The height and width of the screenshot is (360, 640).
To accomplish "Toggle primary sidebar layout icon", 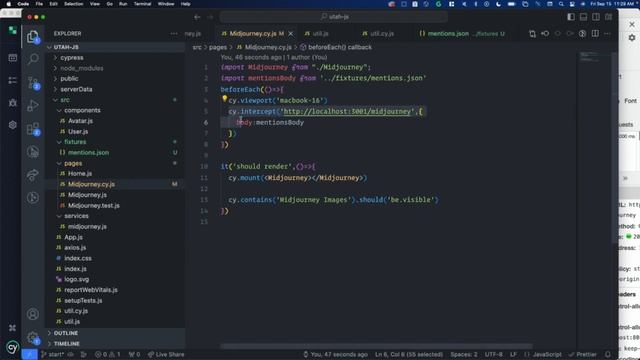I will point(571,17).
